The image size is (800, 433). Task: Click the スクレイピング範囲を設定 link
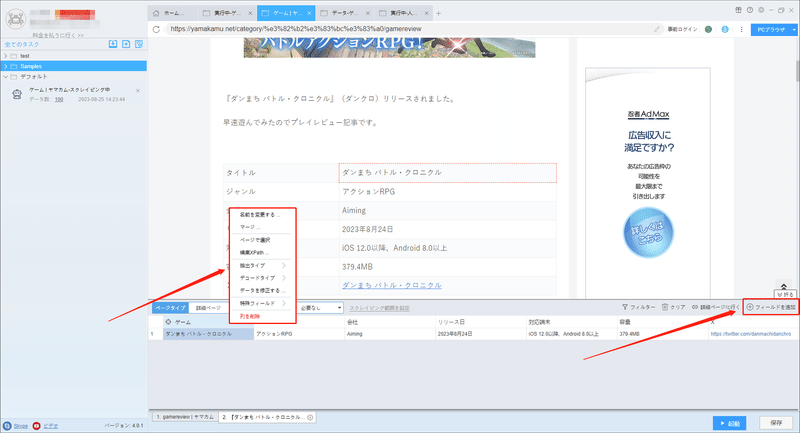(379, 308)
